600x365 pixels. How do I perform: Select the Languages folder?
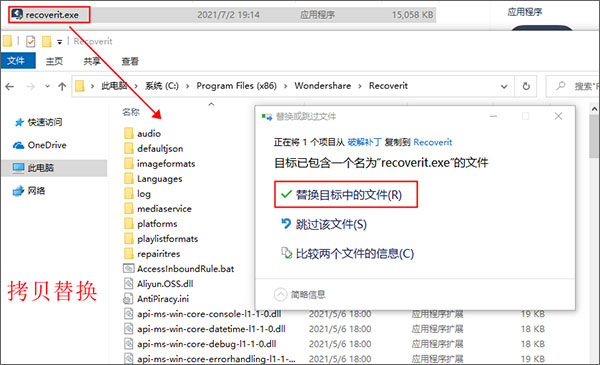pos(153,179)
